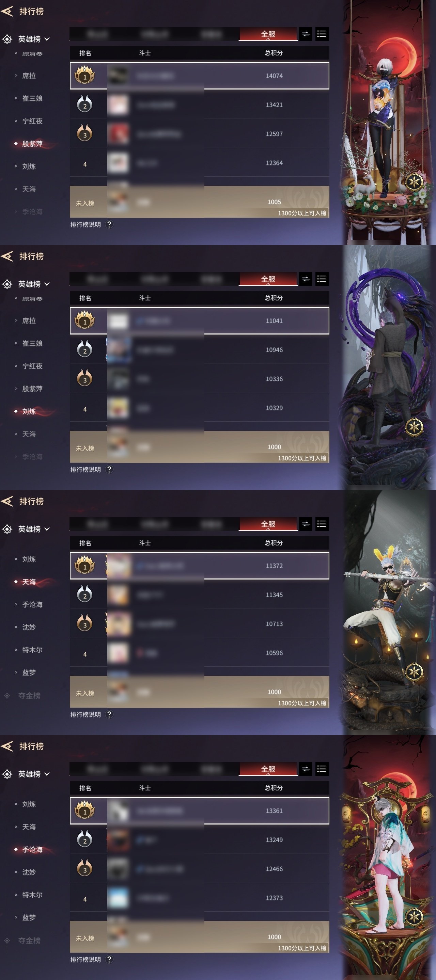Select rank 4 row scoring 10596
This screenshot has width=436, height=980.
pyautogui.click(x=200, y=653)
